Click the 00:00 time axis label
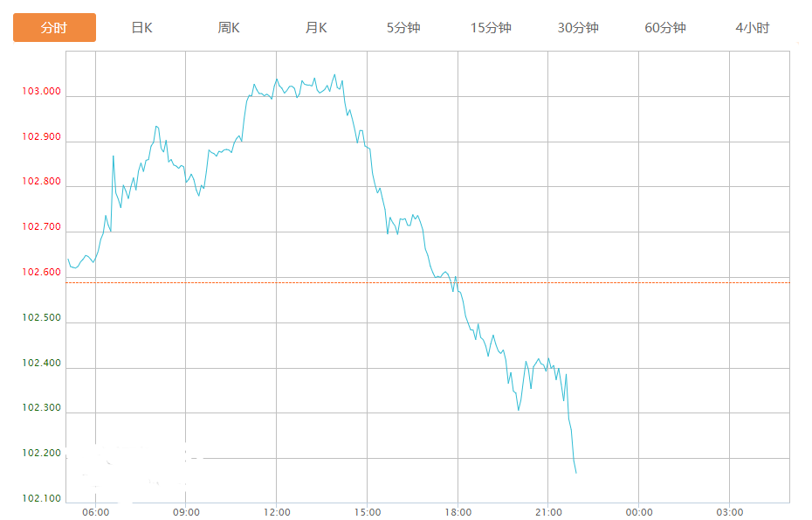 click(x=639, y=512)
